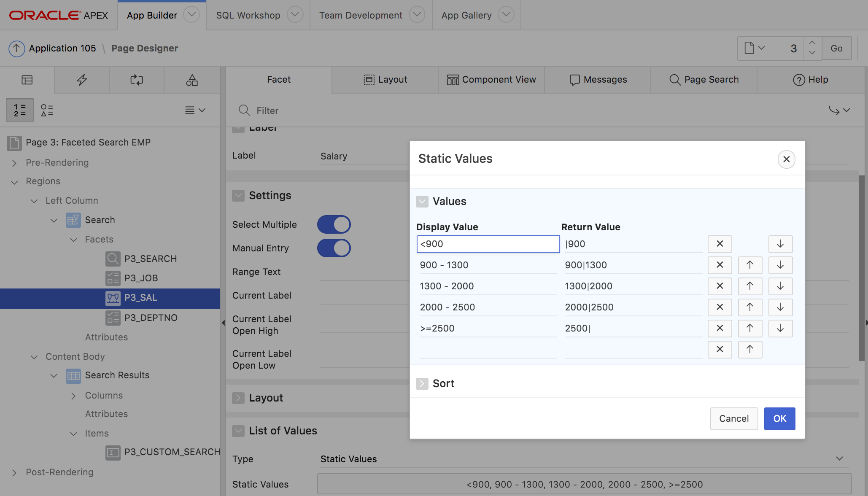Open the SQL Workshop tab
Screen dimensions: 868x496
click(x=248, y=15)
